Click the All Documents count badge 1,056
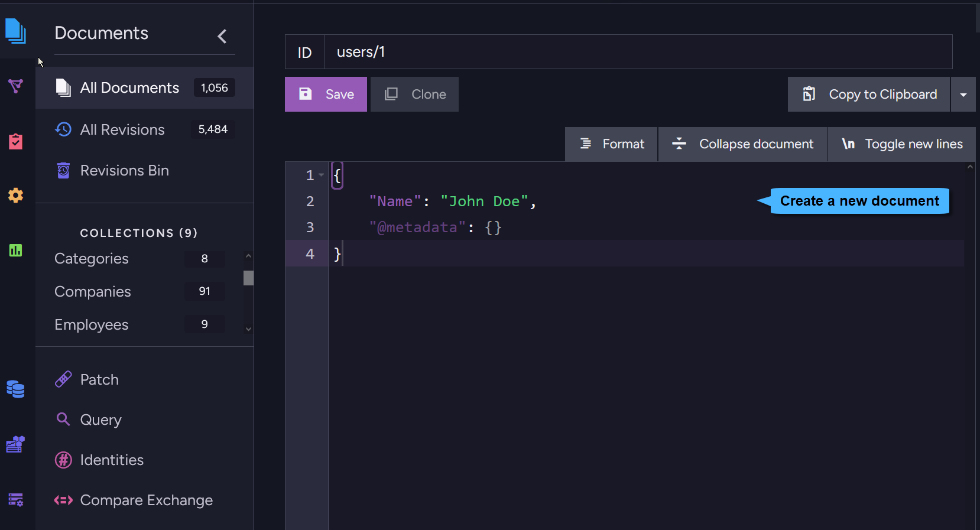 click(215, 87)
